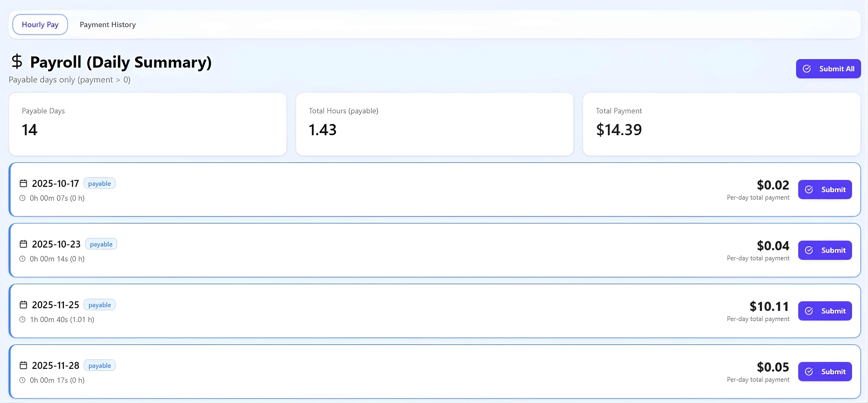Switch to the Payment History tab
Viewport: 868px width, 403px height.
(107, 24)
